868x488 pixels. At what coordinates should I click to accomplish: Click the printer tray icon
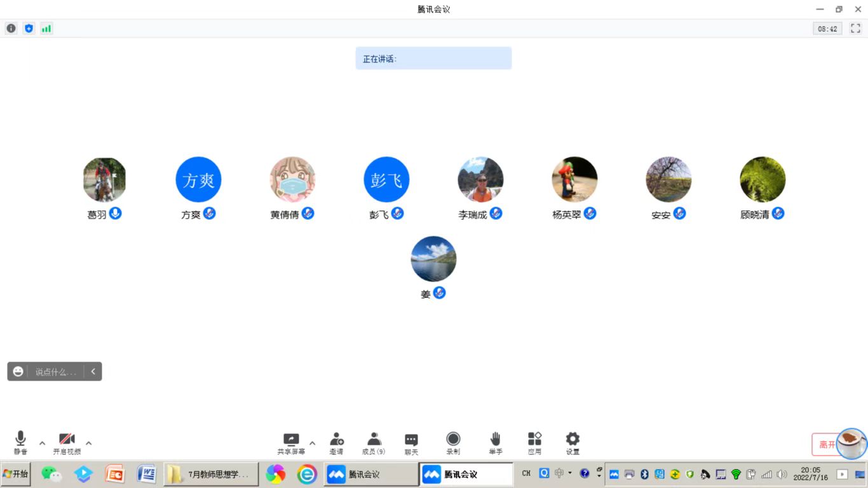[629, 474]
